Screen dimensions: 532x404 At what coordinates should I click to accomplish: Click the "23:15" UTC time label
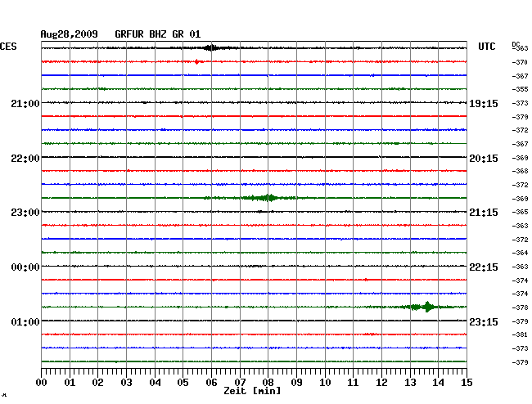pyautogui.click(x=484, y=321)
